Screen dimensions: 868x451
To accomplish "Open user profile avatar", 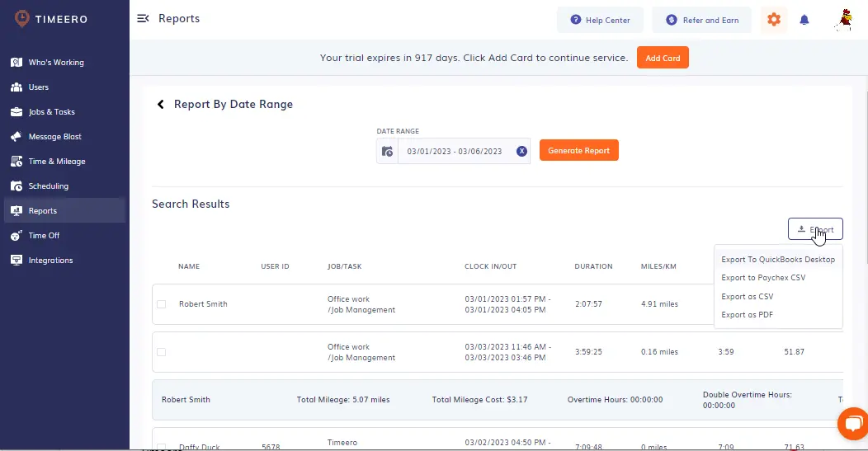I will tap(845, 20).
